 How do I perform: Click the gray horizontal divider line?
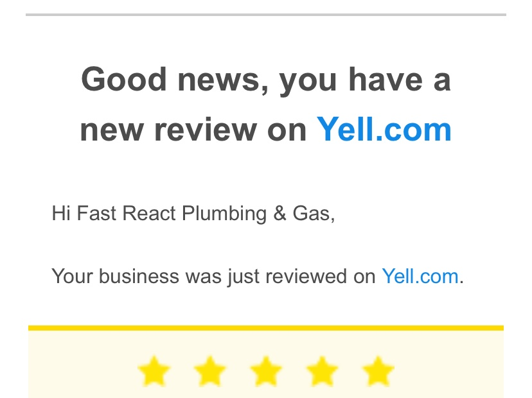click(x=266, y=15)
